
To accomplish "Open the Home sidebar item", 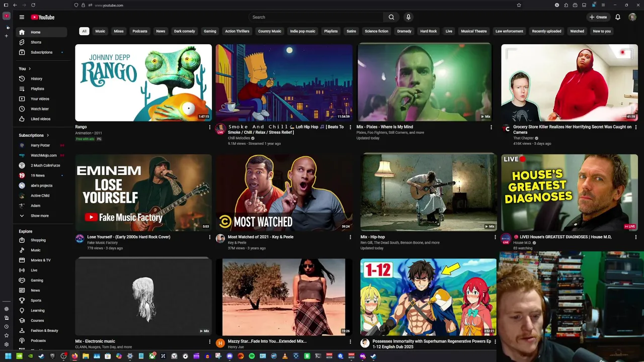I will [40, 32].
